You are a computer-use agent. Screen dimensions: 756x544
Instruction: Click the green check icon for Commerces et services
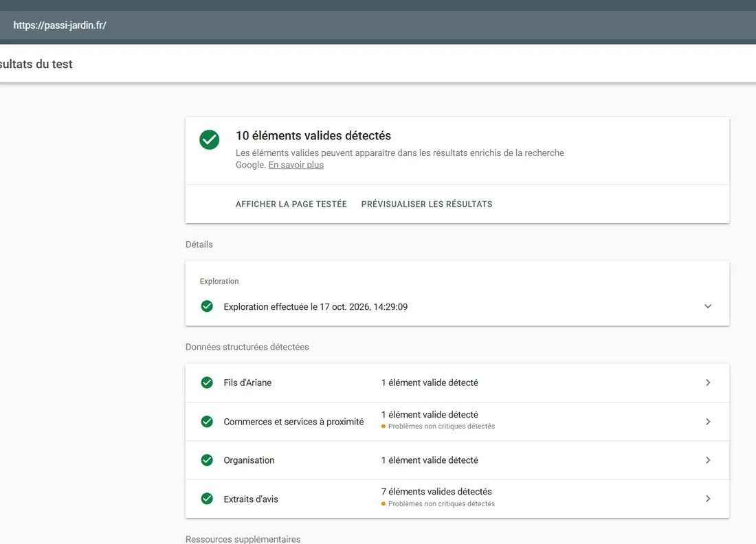pyautogui.click(x=207, y=422)
